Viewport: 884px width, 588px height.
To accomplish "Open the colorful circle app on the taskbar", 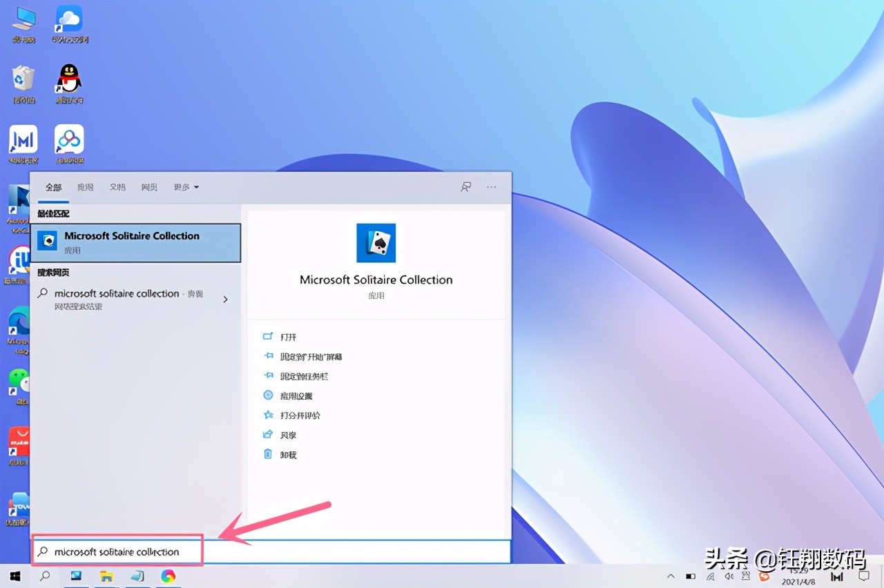I will point(168,576).
